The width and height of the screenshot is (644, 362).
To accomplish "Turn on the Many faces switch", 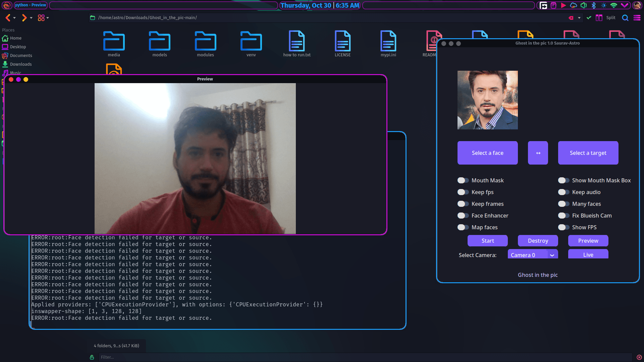I will [563, 204].
